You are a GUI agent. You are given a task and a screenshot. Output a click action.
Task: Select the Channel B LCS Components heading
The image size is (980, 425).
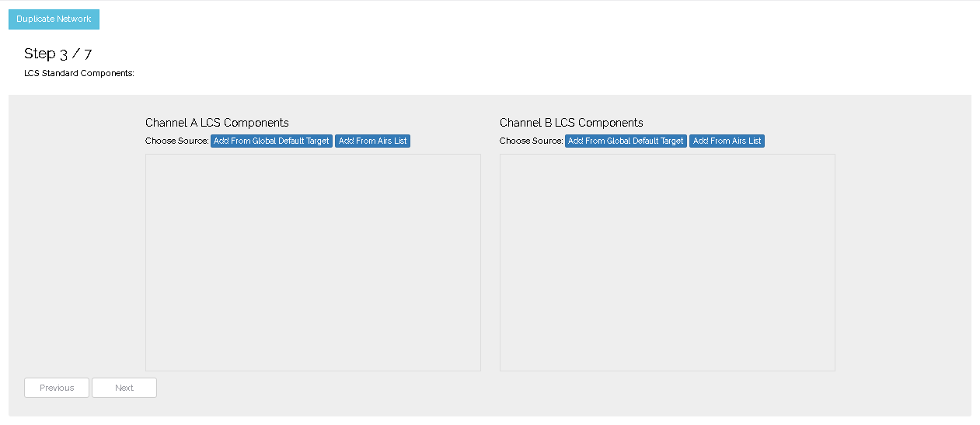pos(571,123)
